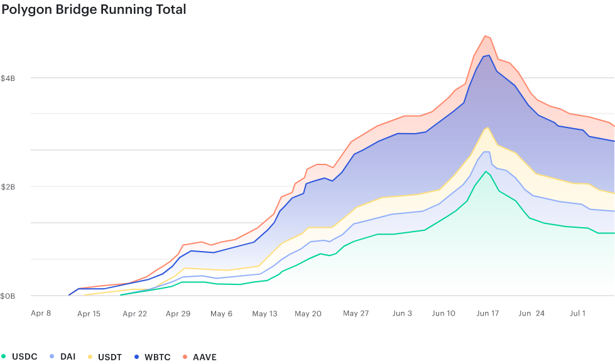Toggle the USDT series label in legend
Screen dimensions: 615x364
pos(110,357)
